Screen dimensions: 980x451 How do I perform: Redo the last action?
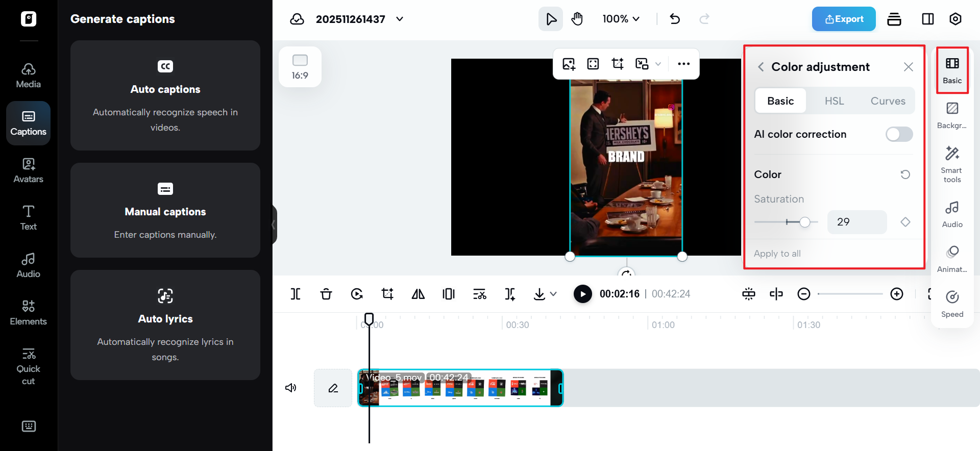(704, 19)
